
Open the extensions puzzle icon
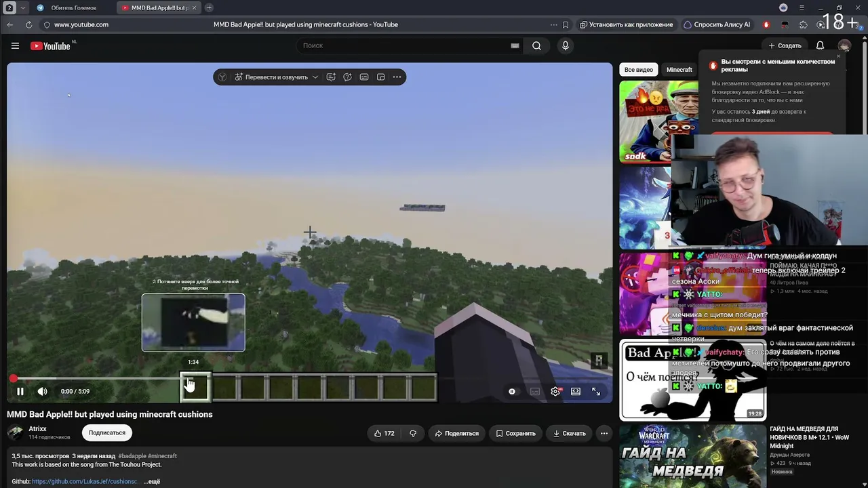click(804, 24)
